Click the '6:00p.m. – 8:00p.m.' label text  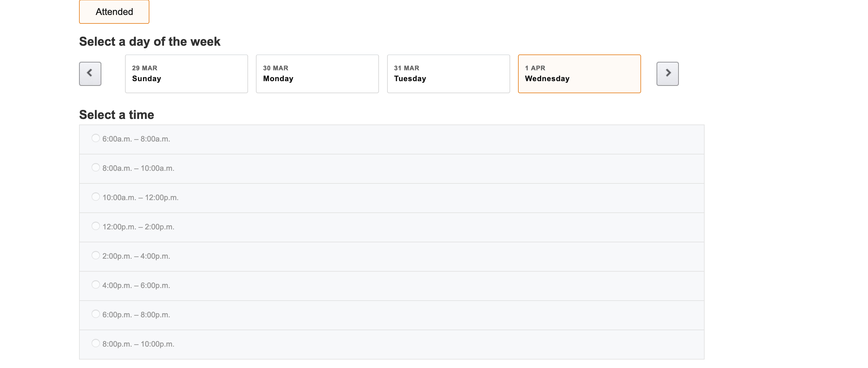(x=136, y=315)
